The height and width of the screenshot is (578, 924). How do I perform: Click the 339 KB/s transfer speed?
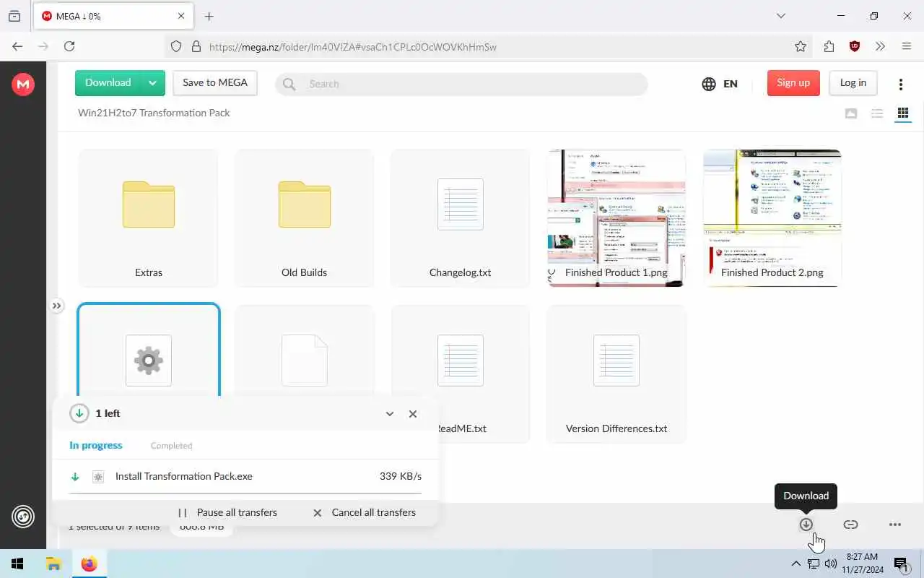tap(401, 477)
